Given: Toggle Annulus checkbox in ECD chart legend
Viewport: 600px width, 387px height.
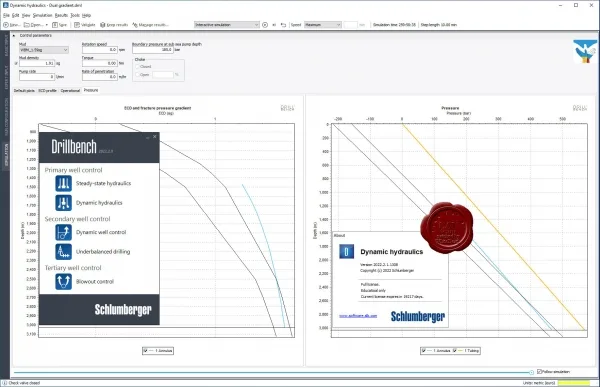Looking at the screenshot, I should coord(145,351).
